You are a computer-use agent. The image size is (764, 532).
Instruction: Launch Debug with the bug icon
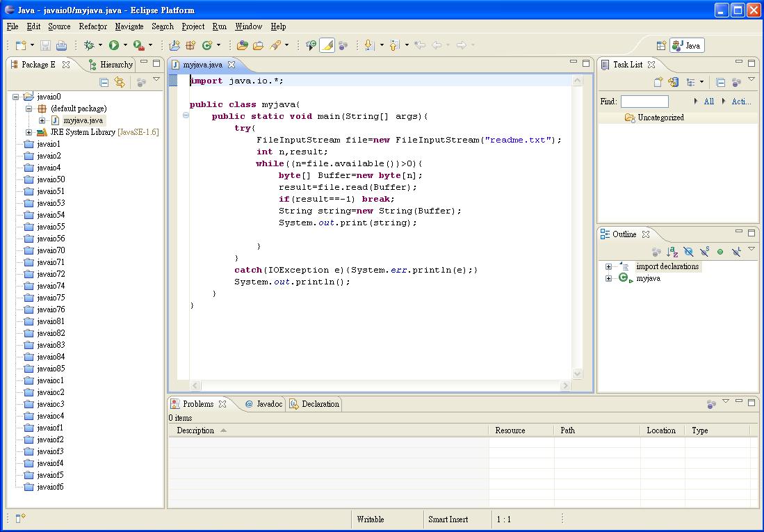point(89,45)
